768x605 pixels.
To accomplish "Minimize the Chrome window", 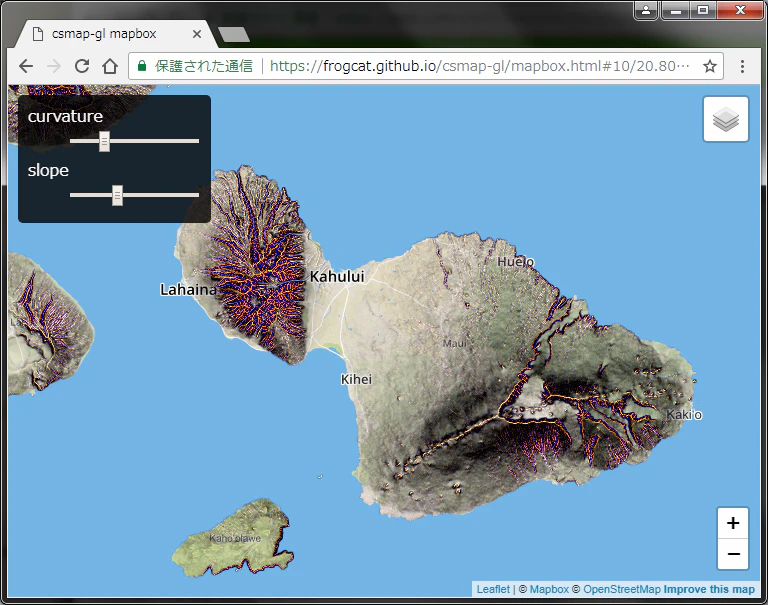I will tap(676, 10).
